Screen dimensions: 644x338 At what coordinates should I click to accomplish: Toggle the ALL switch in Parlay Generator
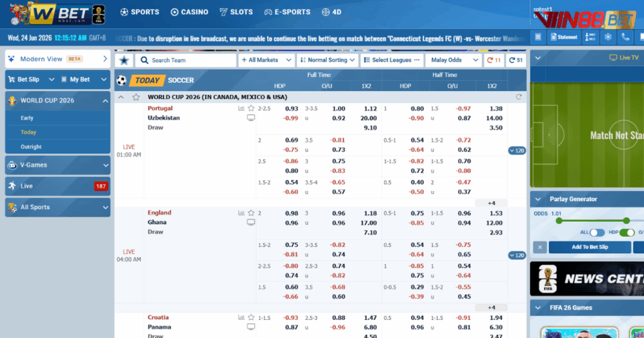coord(597,232)
